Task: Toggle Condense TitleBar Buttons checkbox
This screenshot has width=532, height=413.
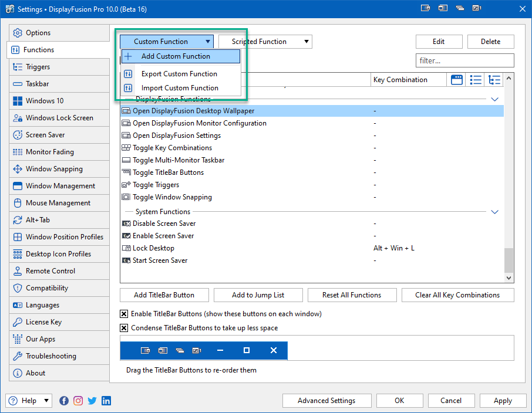Action: tap(124, 328)
